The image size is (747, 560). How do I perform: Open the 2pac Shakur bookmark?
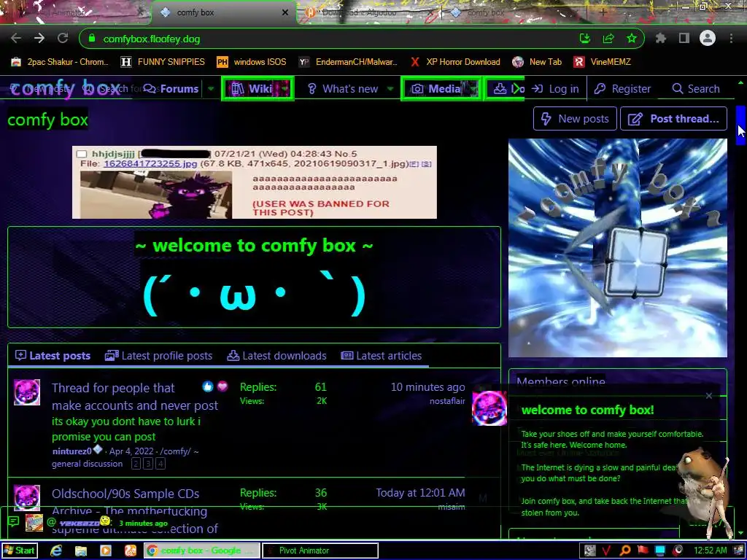[x=60, y=62]
